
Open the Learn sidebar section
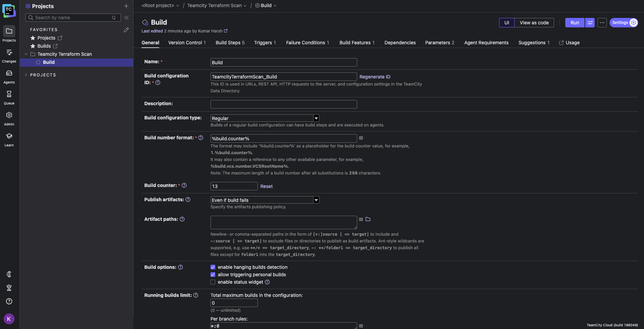[x=9, y=140]
